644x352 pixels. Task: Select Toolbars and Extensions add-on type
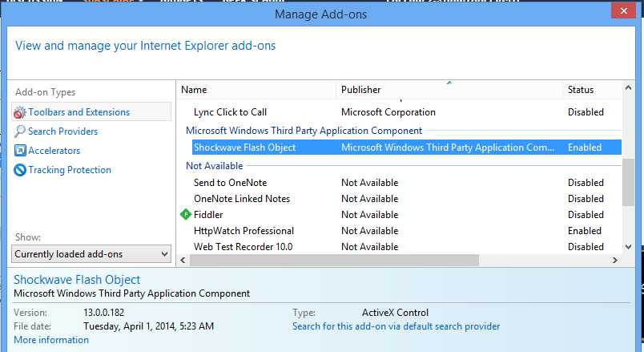91,111
